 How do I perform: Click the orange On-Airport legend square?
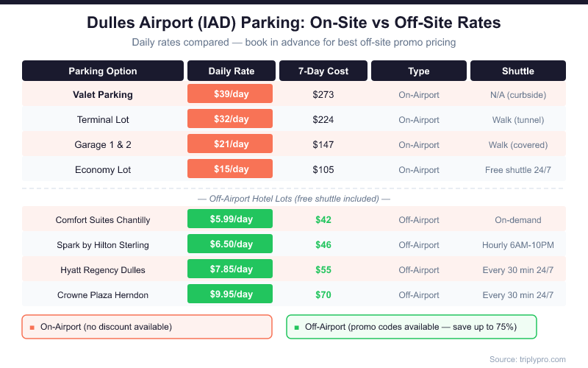tap(32, 327)
